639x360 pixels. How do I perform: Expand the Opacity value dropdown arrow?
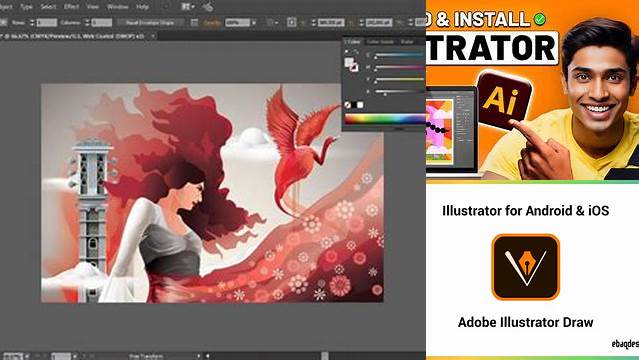(x=254, y=22)
